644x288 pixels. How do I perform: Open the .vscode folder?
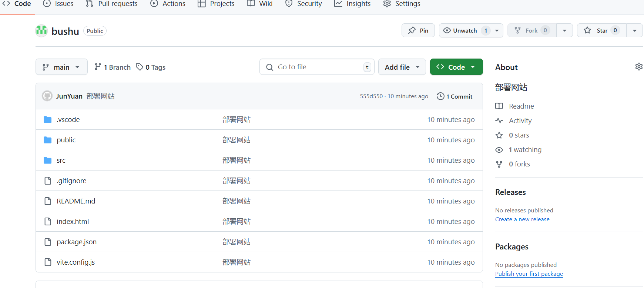coord(68,119)
